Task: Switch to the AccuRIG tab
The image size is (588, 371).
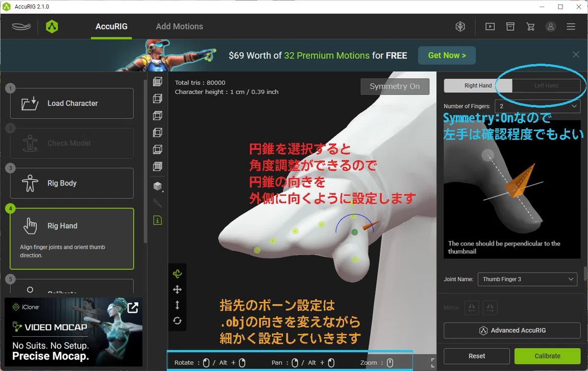Action: [111, 26]
